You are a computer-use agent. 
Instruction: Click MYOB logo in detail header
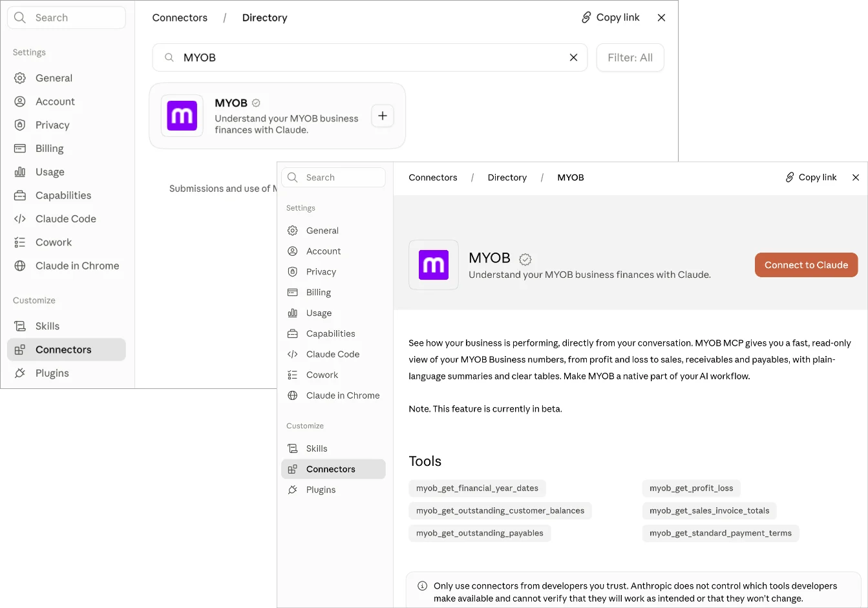(434, 265)
